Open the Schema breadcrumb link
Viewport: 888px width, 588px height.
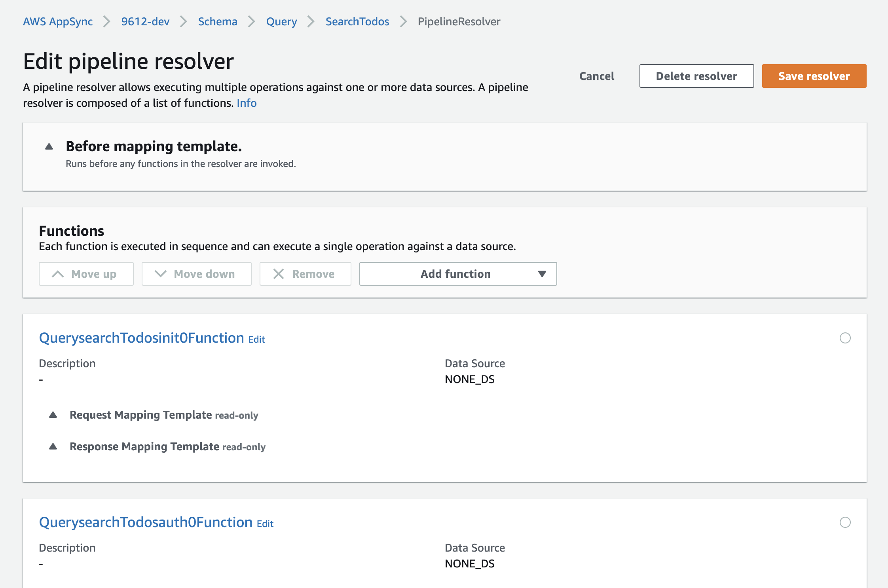pos(218,21)
